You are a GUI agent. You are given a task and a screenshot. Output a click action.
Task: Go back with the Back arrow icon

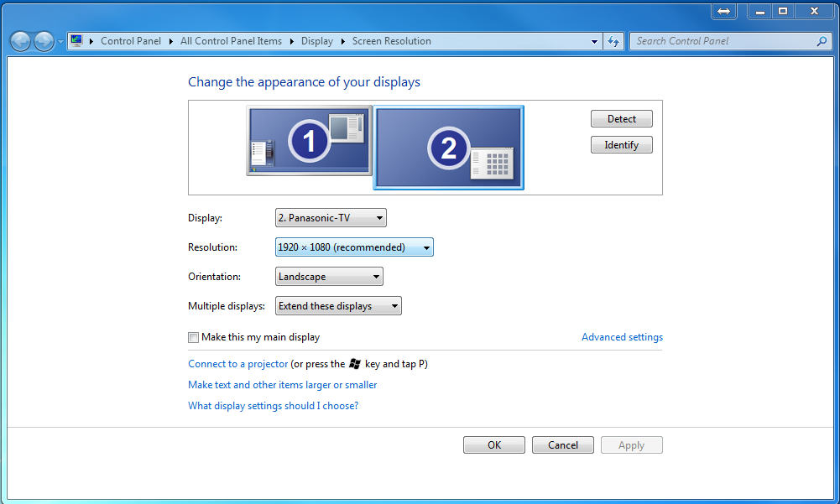pyautogui.click(x=21, y=41)
